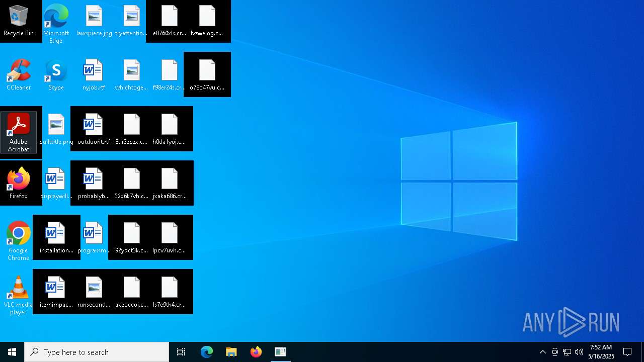
Task: Select the 32x6k7vh.c... file icon
Action: coord(131,184)
